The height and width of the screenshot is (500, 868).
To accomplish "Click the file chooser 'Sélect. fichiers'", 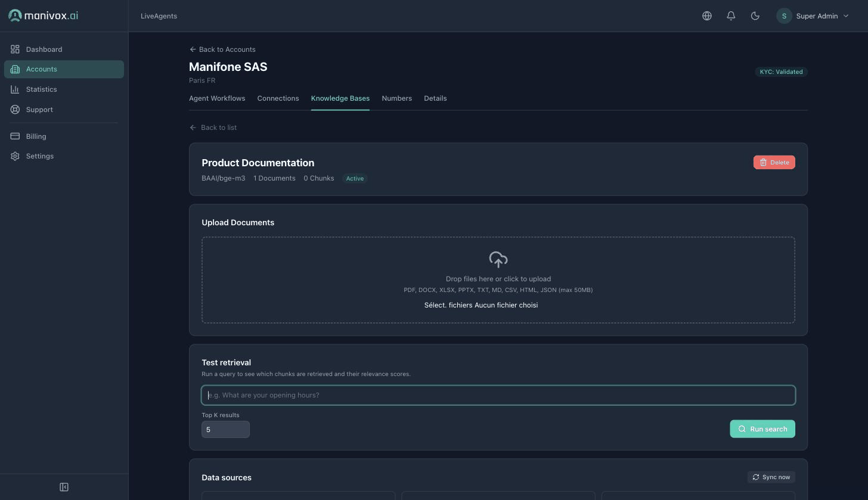I will pos(448,305).
